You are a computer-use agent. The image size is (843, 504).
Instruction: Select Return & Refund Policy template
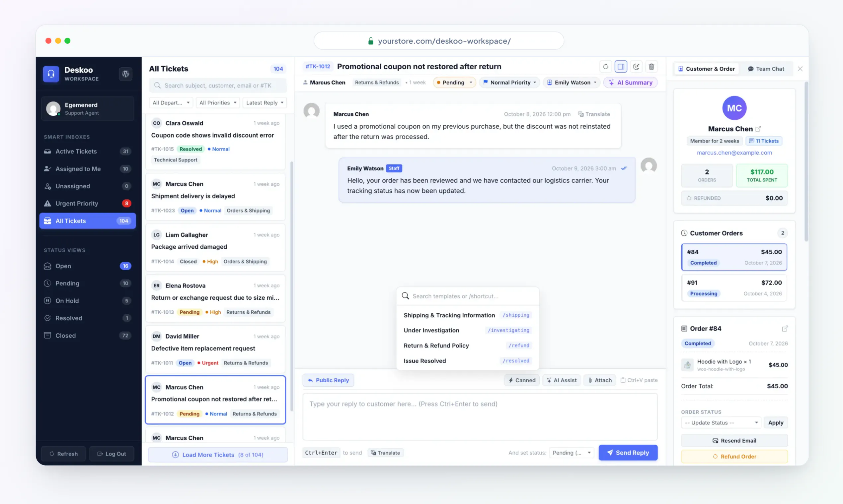467,346
